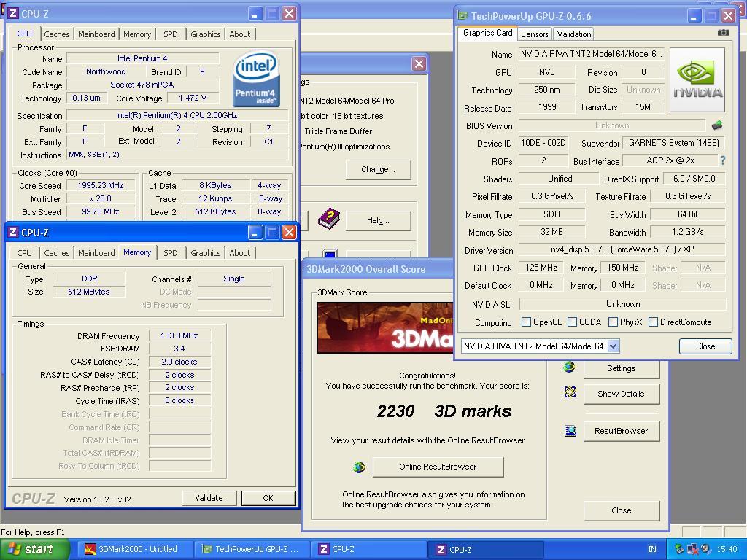Enable the DirectCompute checkbox

pyautogui.click(x=653, y=322)
